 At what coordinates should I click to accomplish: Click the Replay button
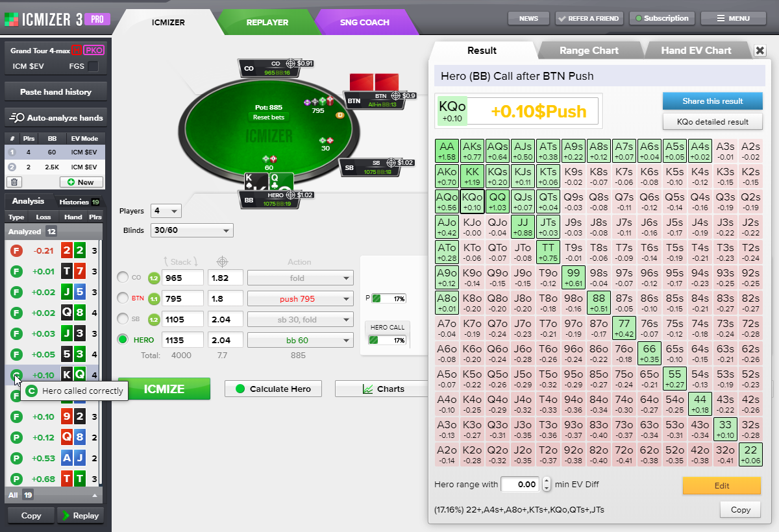click(x=81, y=516)
